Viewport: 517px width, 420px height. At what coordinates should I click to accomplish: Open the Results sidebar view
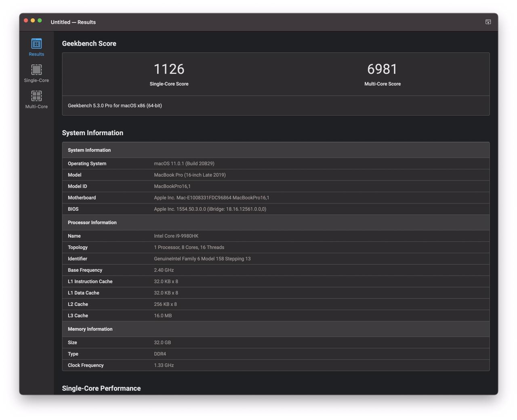pyautogui.click(x=36, y=47)
